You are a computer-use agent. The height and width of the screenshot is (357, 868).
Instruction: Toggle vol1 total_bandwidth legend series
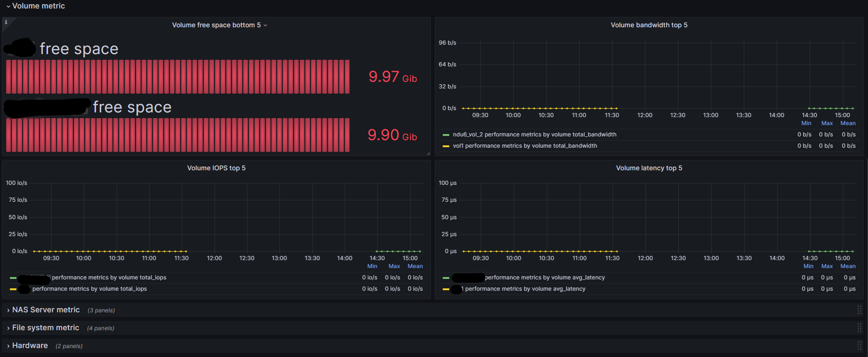[525, 146]
